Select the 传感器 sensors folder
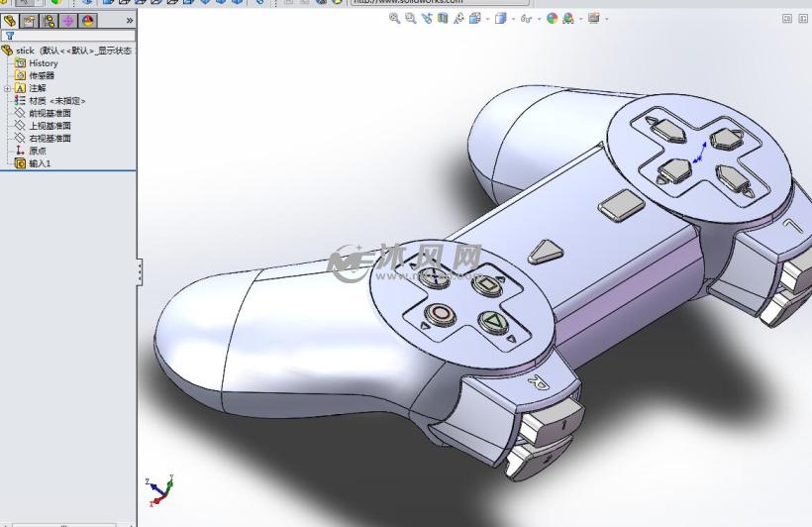Screen dimensions: 812x527 coord(35,75)
